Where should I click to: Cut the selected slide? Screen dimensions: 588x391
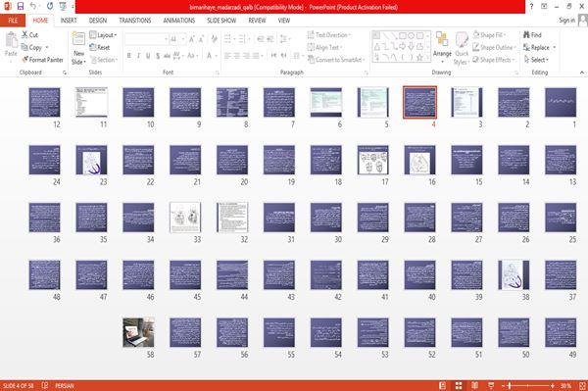29,35
